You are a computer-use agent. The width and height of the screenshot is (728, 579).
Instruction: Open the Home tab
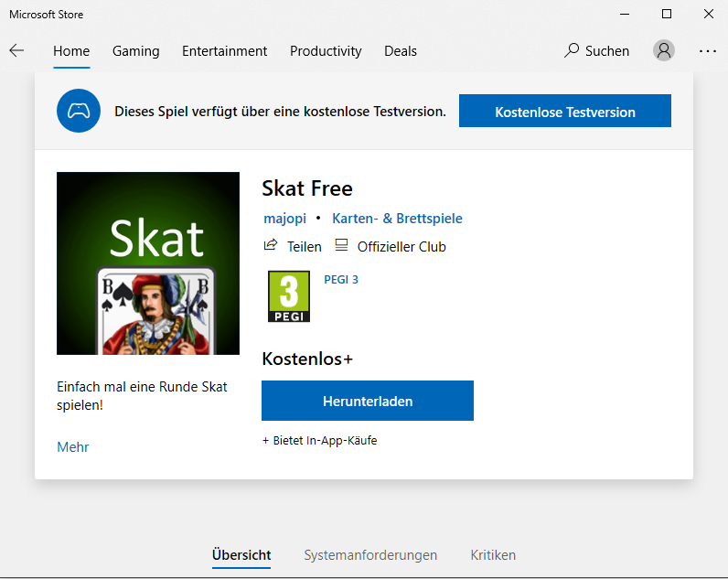[x=71, y=51]
